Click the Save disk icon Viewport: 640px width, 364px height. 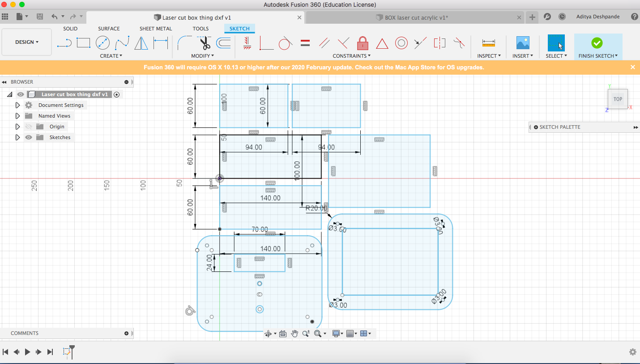click(40, 17)
